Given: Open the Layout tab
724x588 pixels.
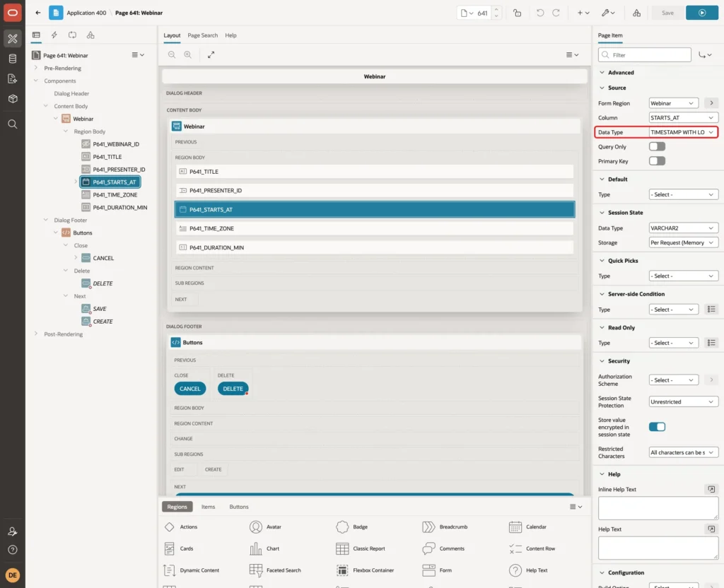Looking at the screenshot, I should click(x=172, y=35).
